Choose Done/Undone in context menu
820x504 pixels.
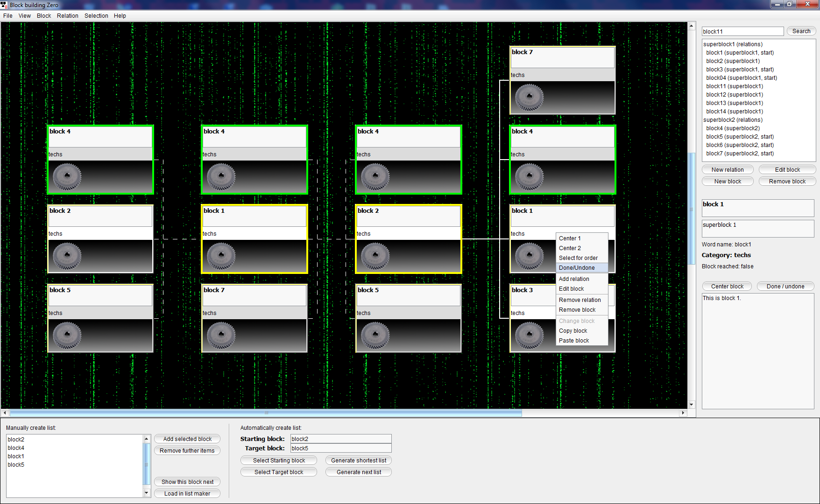[582, 268]
